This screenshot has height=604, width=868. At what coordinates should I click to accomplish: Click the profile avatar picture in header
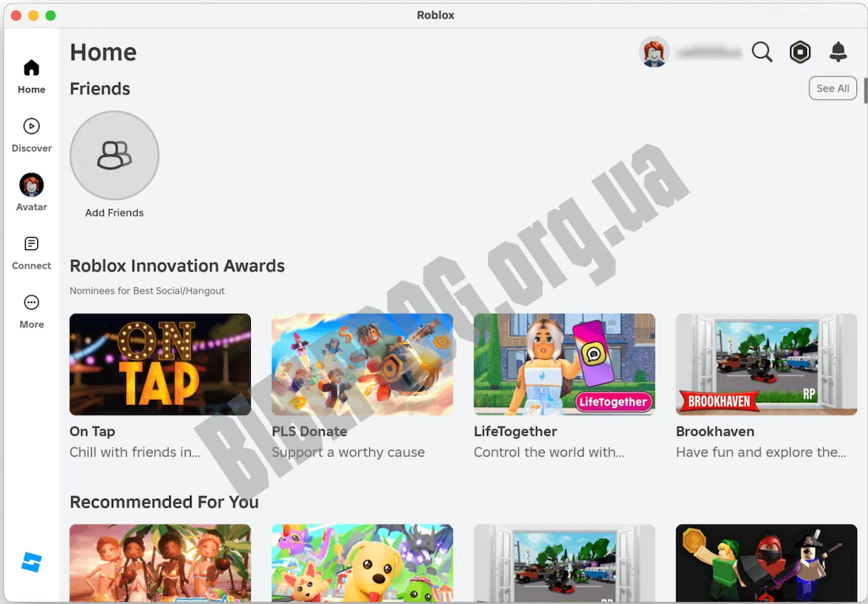click(654, 52)
